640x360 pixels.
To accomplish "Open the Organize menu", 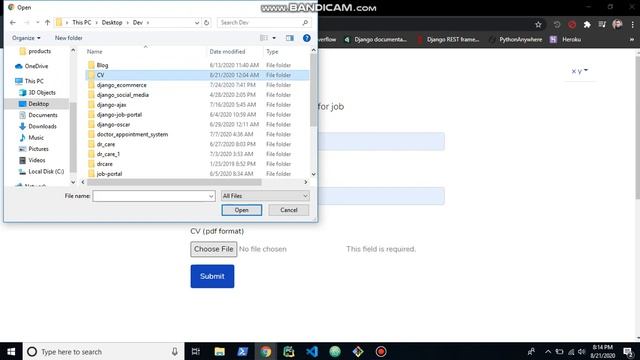I will click(26, 38).
